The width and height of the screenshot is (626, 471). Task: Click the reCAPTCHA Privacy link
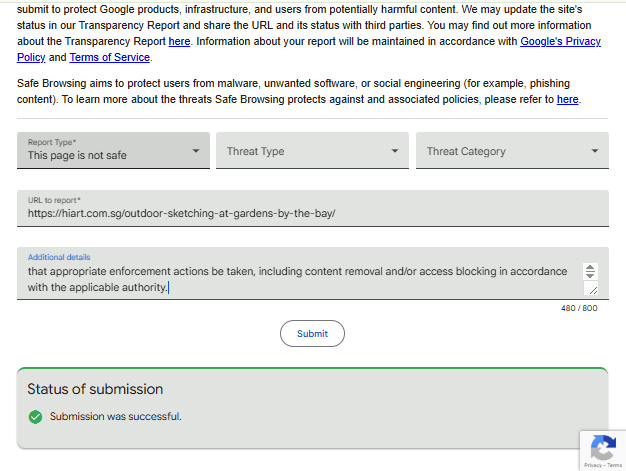pos(593,465)
